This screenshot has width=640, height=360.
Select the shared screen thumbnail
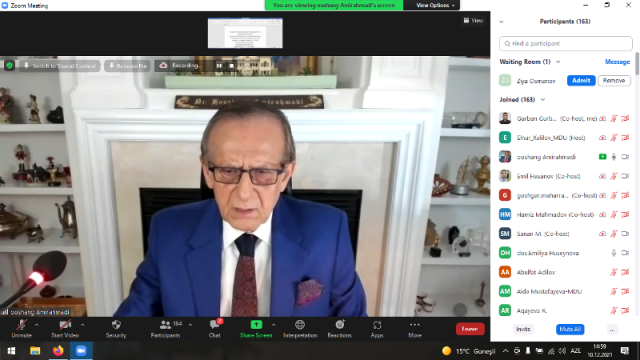tap(245, 33)
